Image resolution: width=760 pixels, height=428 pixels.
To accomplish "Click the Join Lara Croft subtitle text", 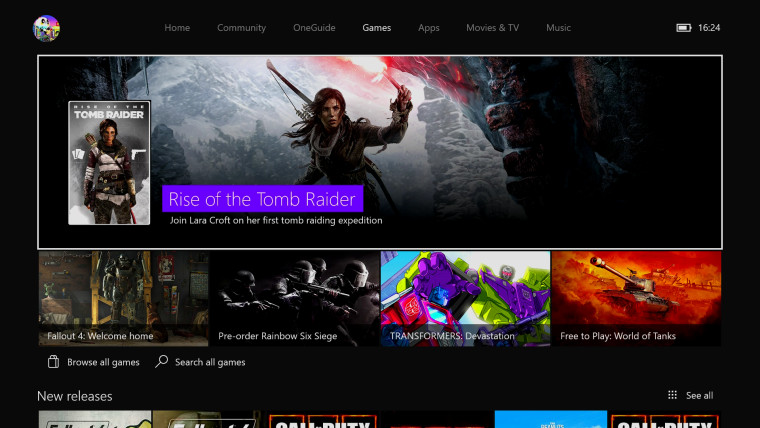I will (276, 221).
